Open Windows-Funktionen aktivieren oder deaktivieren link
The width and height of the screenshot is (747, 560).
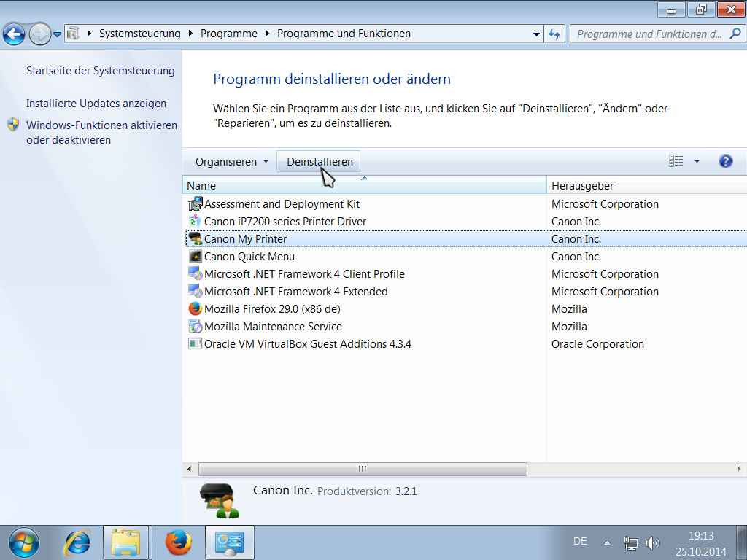101,133
